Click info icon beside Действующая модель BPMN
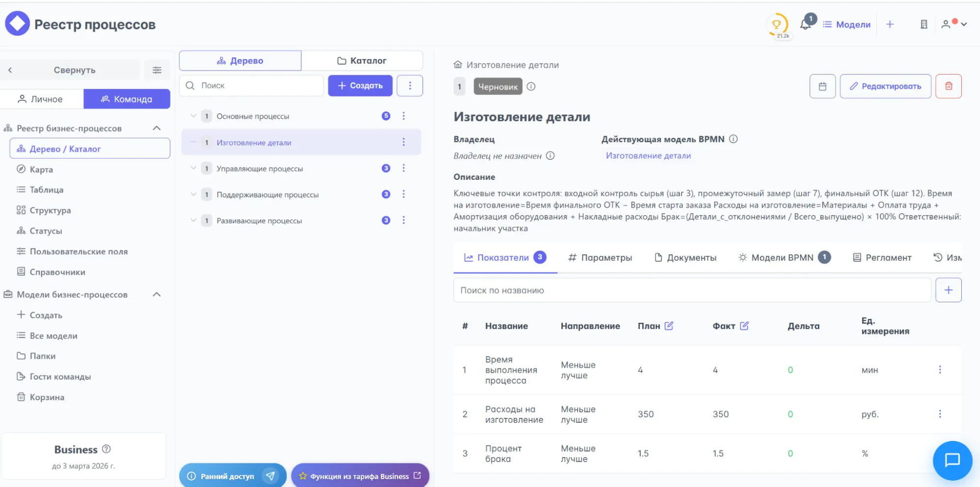 point(733,139)
